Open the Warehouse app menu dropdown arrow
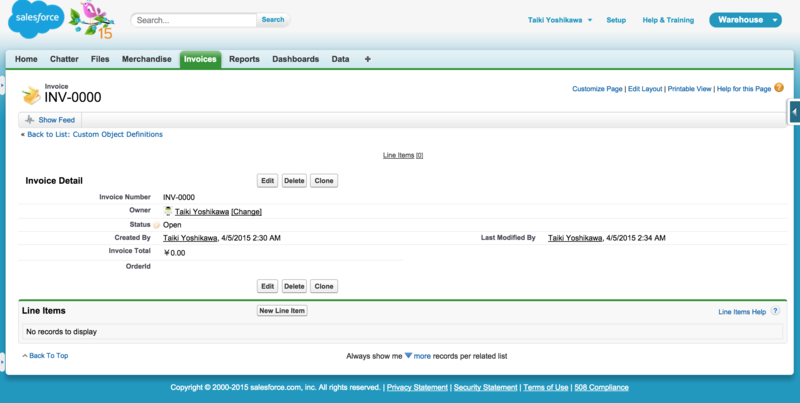Viewport: 800px width, 403px height. tap(774, 20)
